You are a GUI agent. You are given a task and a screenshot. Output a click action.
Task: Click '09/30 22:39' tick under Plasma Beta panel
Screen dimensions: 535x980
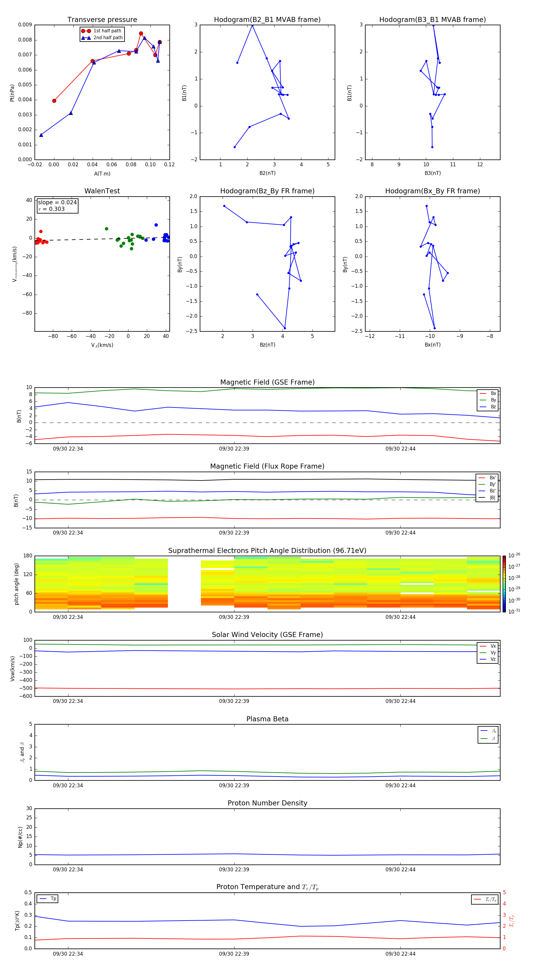point(234,785)
